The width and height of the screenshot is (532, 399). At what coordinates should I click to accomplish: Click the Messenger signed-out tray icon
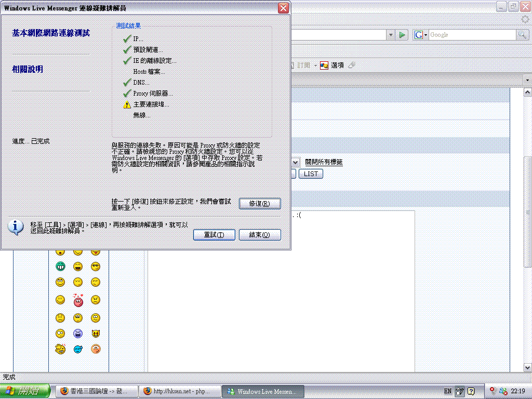coord(503,391)
